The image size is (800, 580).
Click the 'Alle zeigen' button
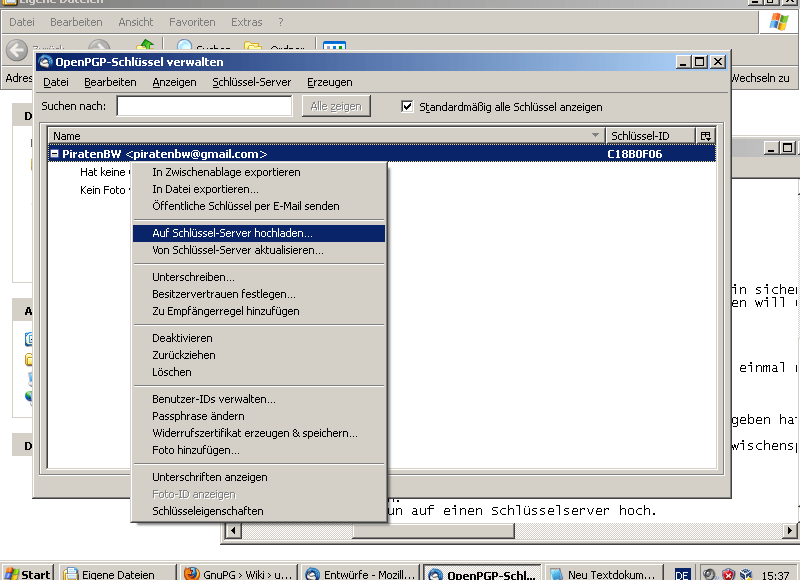(x=336, y=106)
